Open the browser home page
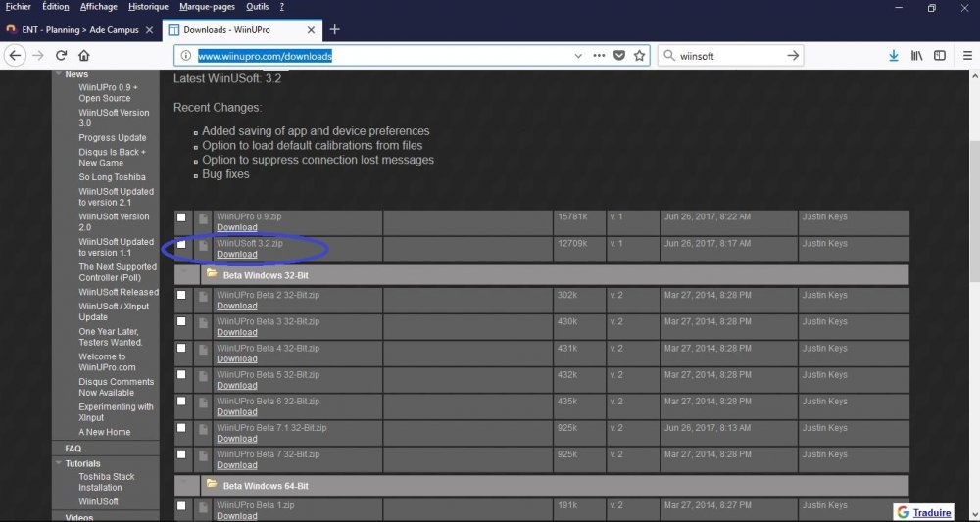The height and width of the screenshot is (522, 980). [x=83, y=56]
